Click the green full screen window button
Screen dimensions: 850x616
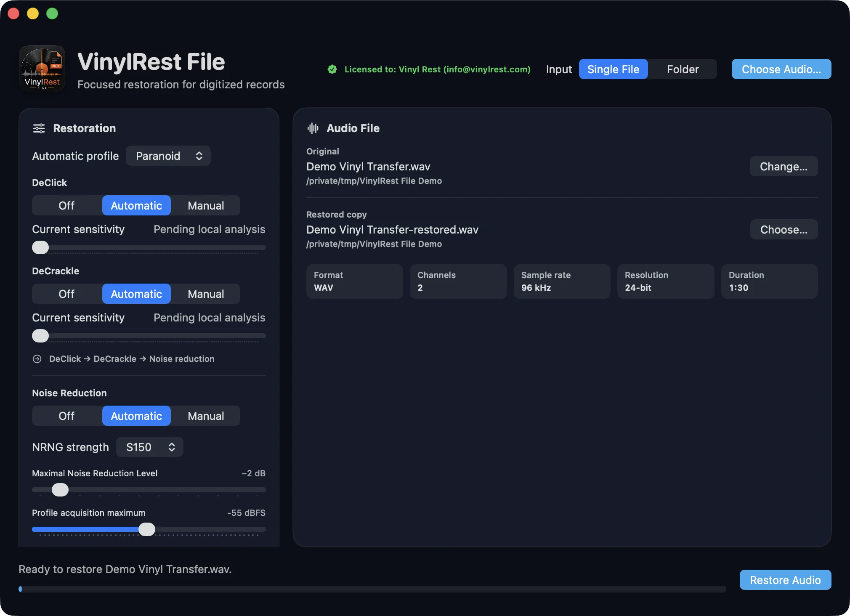pos(52,13)
